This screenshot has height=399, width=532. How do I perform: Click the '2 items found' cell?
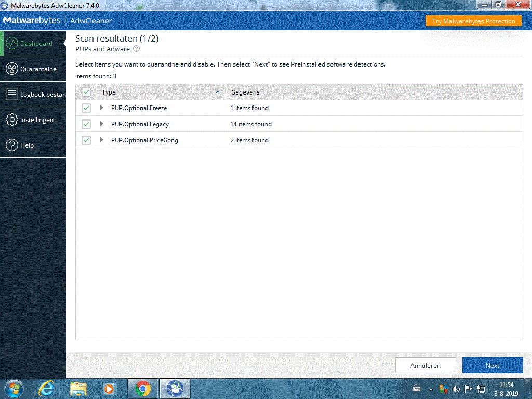[249, 140]
